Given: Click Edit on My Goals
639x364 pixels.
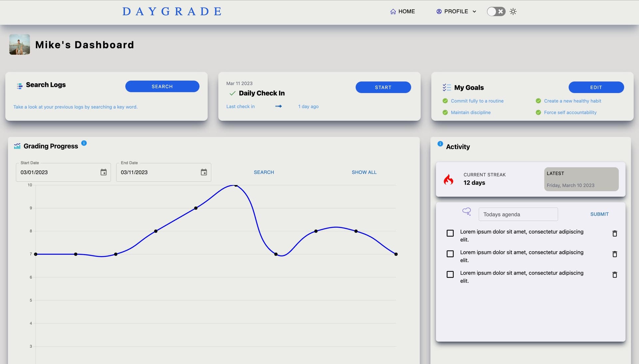Looking at the screenshot, I should point(596,87).
